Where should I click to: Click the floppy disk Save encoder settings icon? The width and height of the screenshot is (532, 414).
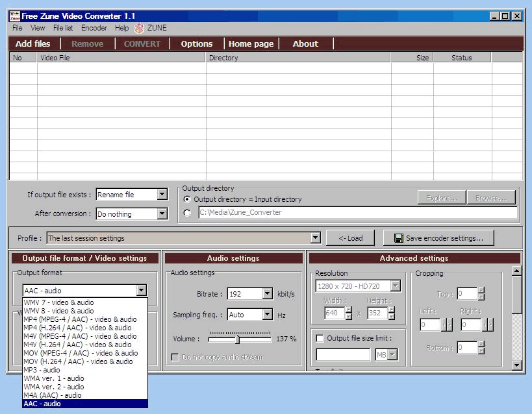click(x=398, y=238)
